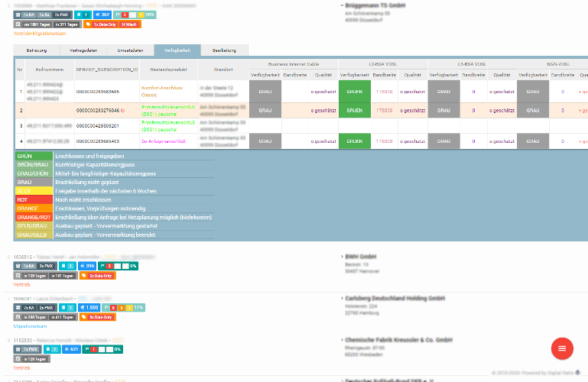Image resolution: width=588 pixels, height=382 pixels.
Task: Click green GRUEN availability cell in row 2
Action: (354, 111)
